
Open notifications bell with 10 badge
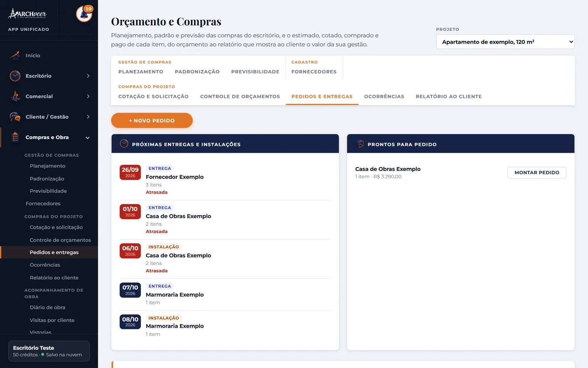point(84,14)
